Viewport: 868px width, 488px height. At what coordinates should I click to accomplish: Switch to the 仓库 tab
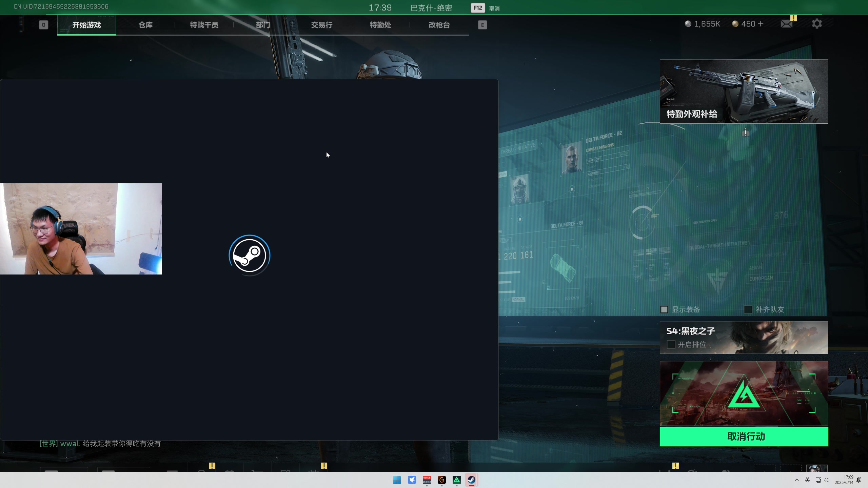(145, 25)
